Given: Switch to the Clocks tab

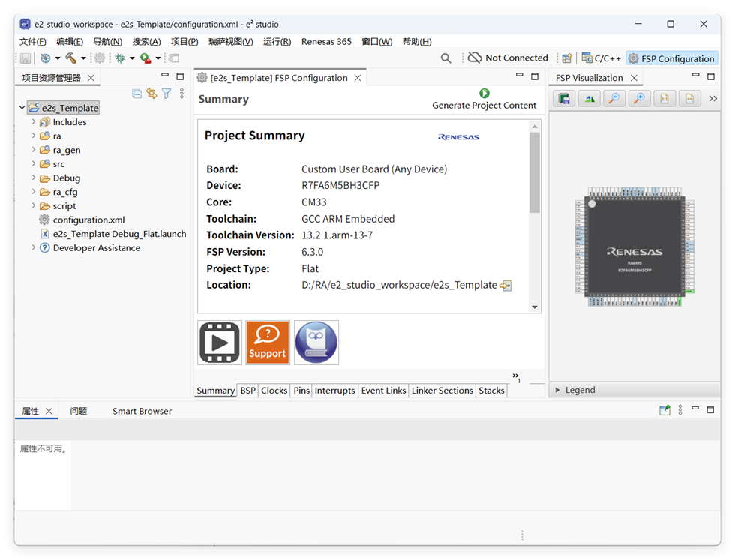Looking at the screenshot, I should tap(274, 391).
